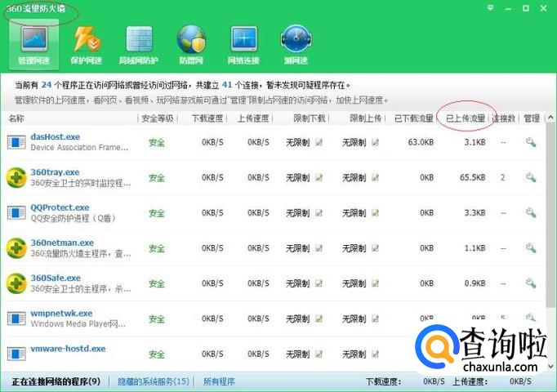Select 0.9KB uploaded value for 360Safe.exe
This screenshot has height=392, width=557.
[475, 283]
